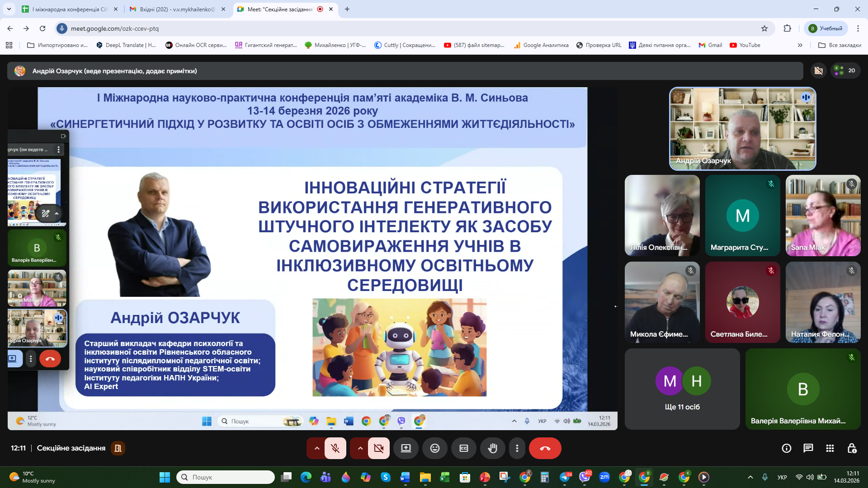Click the host controls lock icon
The image size is (868, 488).
tap(852, 448)
